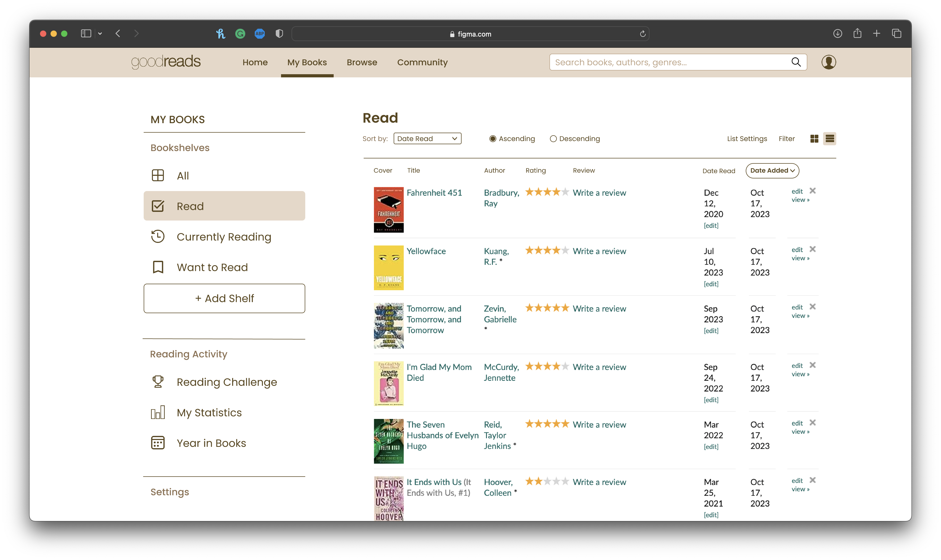Screen dimensions: 941x560
Task: Open the Date Read sort dropdown
Action: [x=427, y=139]
